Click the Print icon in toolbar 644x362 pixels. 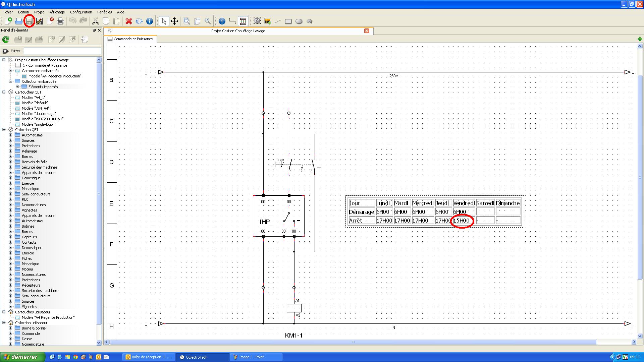pyautogui.click(x=60, y=21)
